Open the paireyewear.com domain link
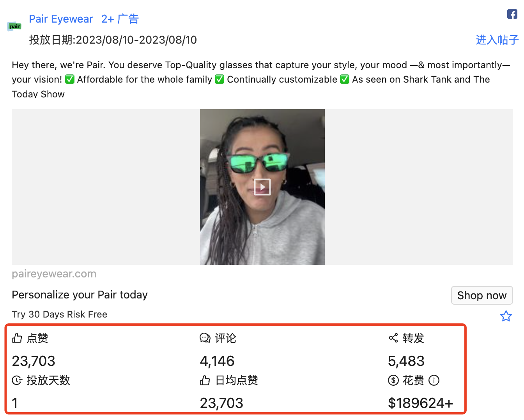The height and width of the screenshot is (420, 524). point(54,274)
